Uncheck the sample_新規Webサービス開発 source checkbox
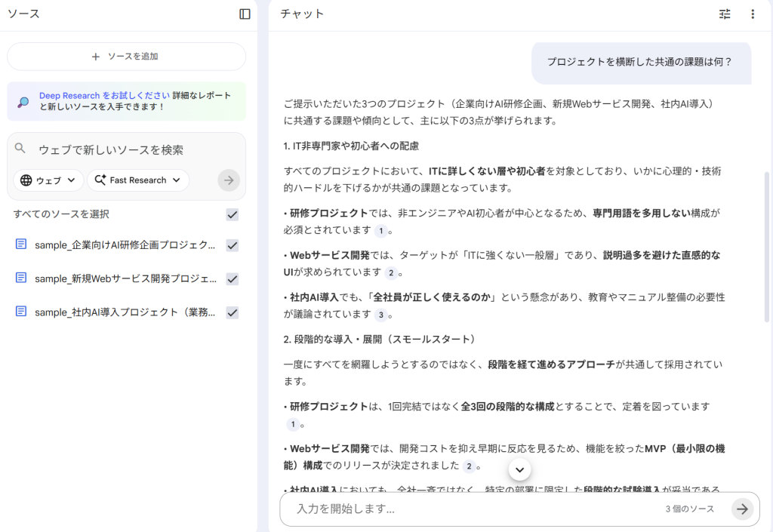The height and width of the screenshot is (532, 773). click(x=233, y=279)
